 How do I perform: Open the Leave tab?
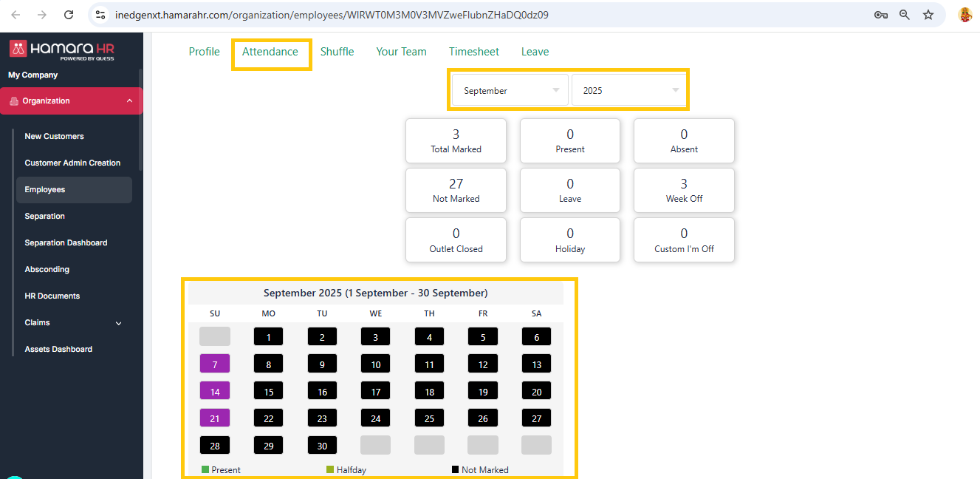coord(535,52)
